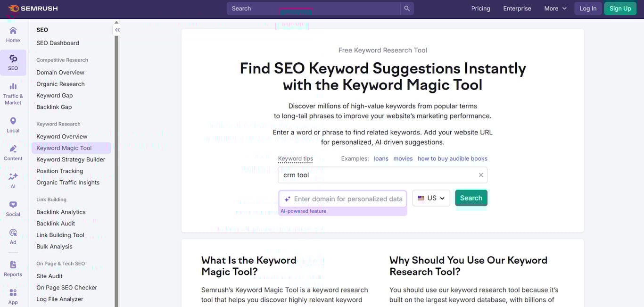Viewport: 644px width, 307px height.
Task: Open Organic Traffic Insights
Action: pos(68,183)
